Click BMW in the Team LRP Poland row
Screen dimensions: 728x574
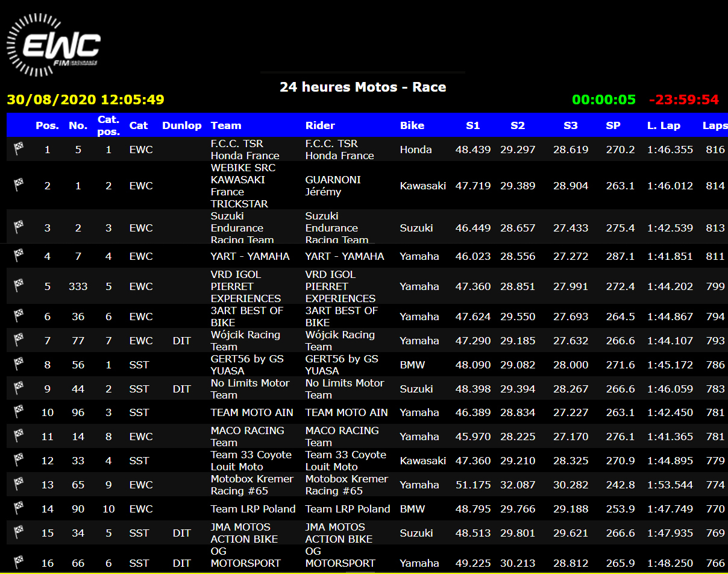413,509
